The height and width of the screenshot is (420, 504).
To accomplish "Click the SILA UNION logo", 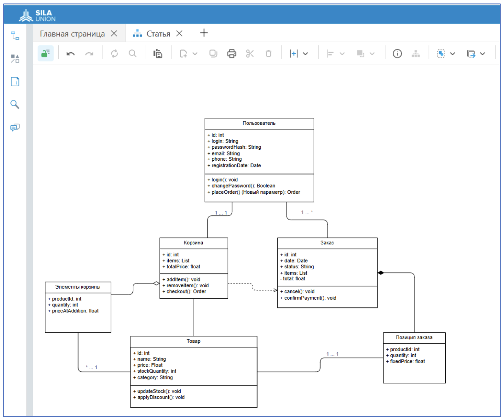I will [x=37, y=15].
